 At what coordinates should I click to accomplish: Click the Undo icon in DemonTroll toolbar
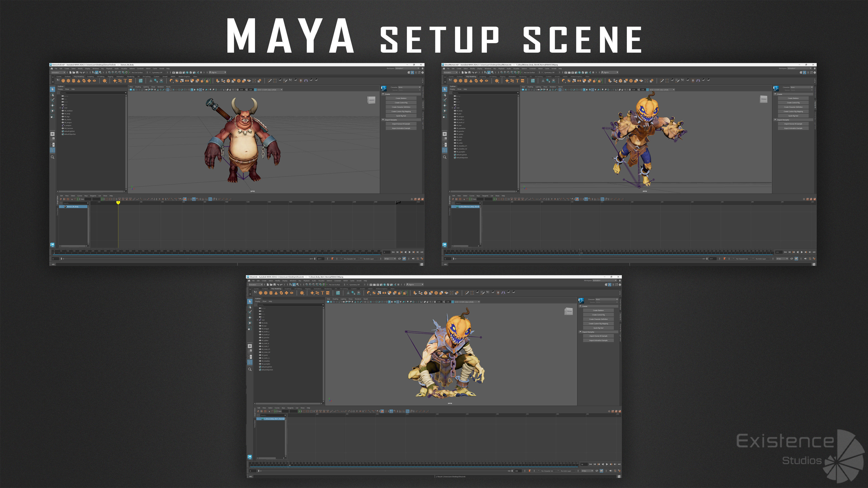coord(81,72)
